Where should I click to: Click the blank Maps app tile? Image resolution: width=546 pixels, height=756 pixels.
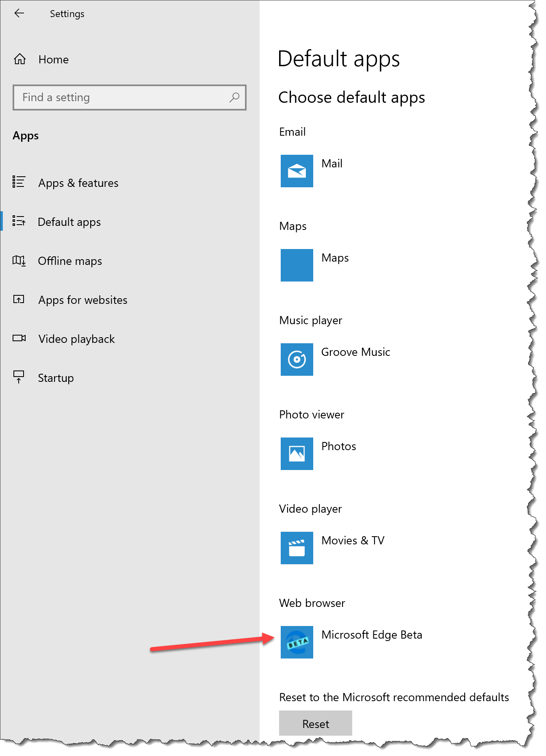tap(297, 265)
